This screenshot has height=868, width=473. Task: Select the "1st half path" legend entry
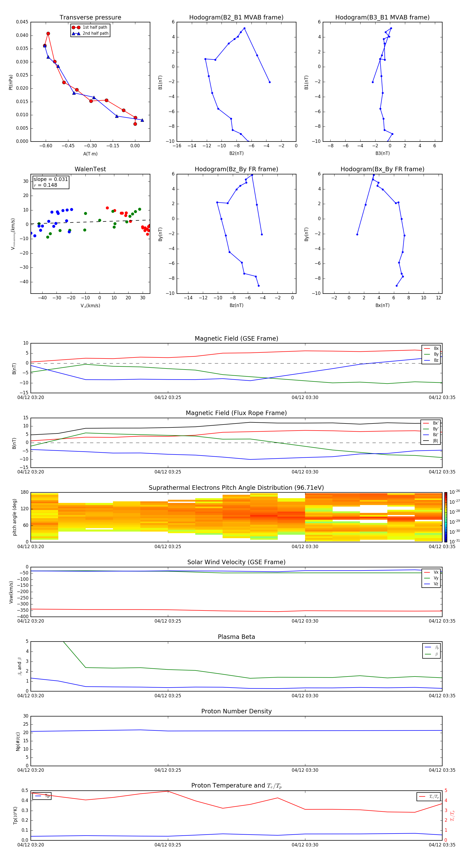(90, 27)
